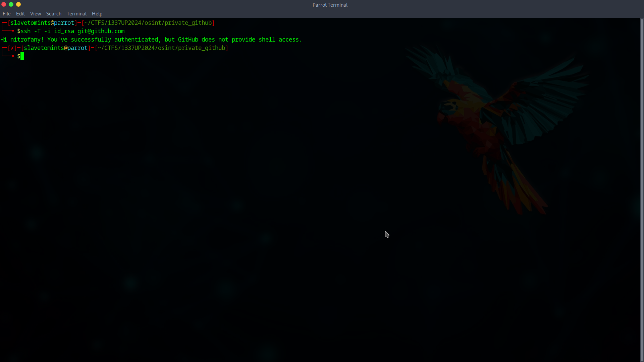Viewport: 644px width, 362px height.
Task: Open the Search menu
Action: pyautogui.click(x=54, y=14)
